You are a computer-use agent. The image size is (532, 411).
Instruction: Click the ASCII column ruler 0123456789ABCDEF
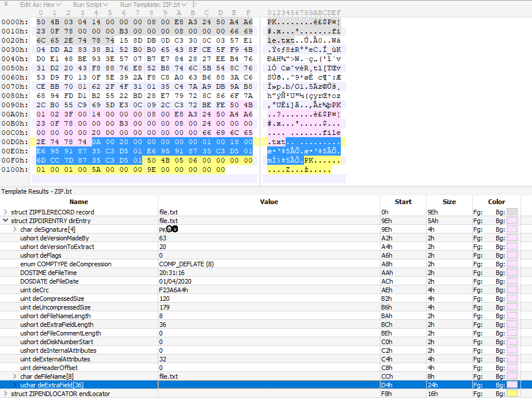tap(303, 13)
